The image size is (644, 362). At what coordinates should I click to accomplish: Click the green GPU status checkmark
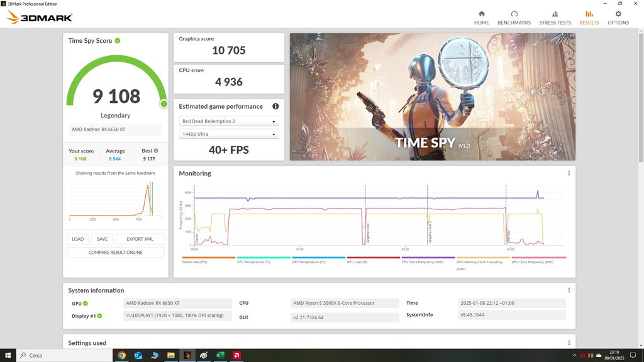tap(86, 304)
